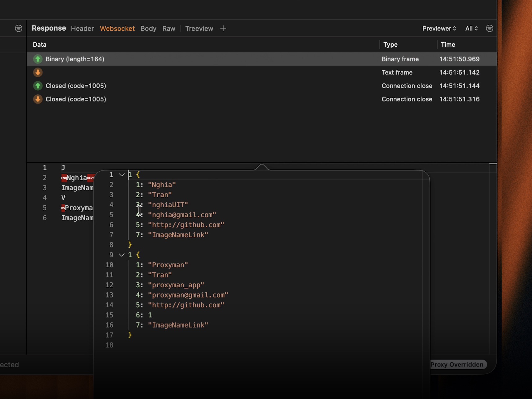Switch to the Body tab
This screenshot has width=532, height=399.
coord(148,28)
